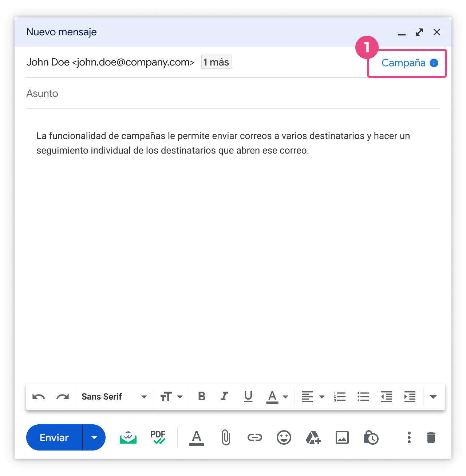Click the PDF tracking icon
The image size is (466, 476).
158,437
